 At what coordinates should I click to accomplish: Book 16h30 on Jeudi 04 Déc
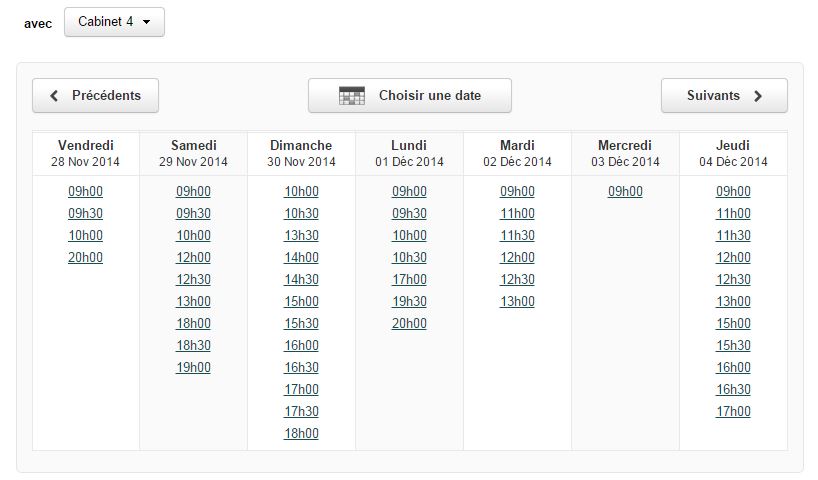click(733, 389)
